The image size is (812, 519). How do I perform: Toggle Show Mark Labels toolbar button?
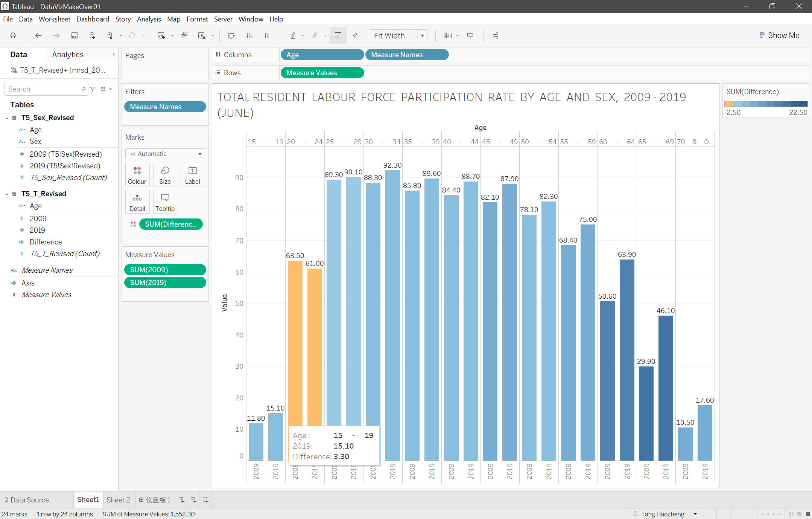pos(338,35)
